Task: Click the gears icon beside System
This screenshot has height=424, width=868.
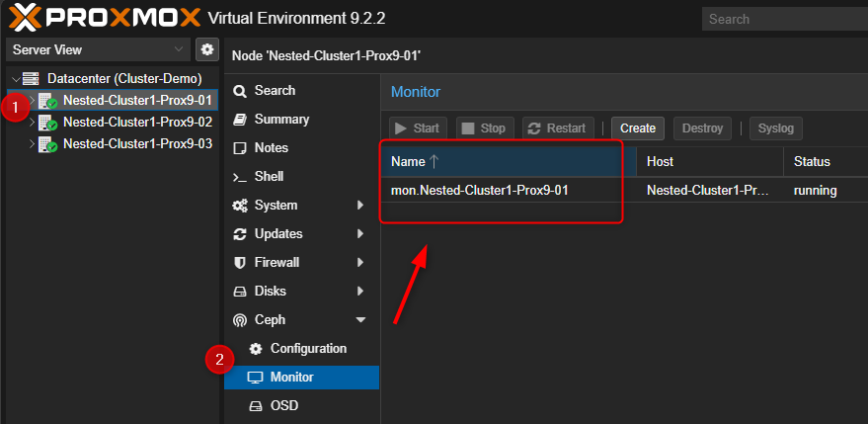Action: 240,206
